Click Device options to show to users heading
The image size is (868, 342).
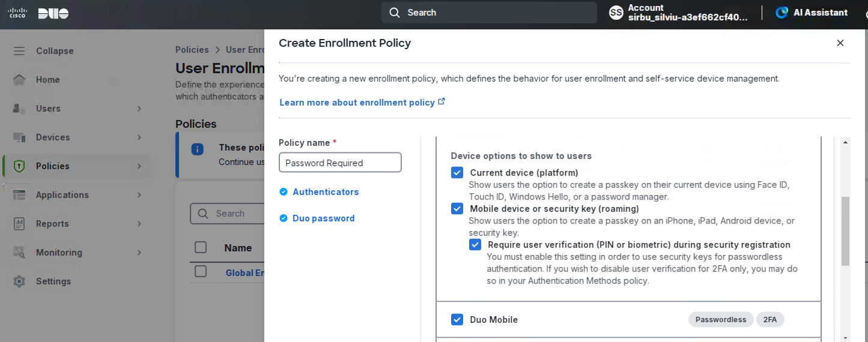[x=521, y=156]
